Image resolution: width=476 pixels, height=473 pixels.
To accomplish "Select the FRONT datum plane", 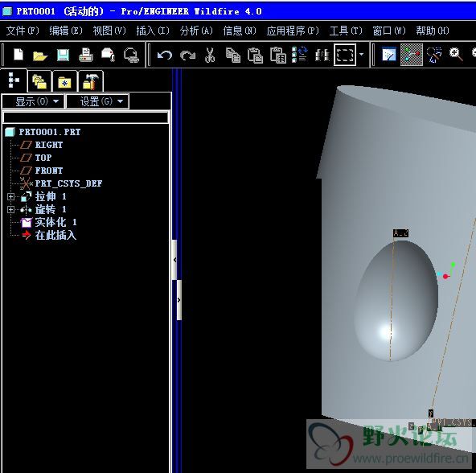I will point(48,171).
